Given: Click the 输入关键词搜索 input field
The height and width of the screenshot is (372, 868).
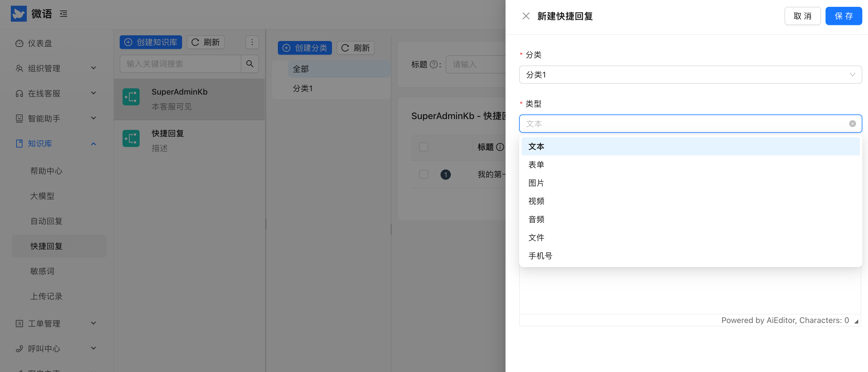Looking at the screenshot, I should (x=180, y=64).
